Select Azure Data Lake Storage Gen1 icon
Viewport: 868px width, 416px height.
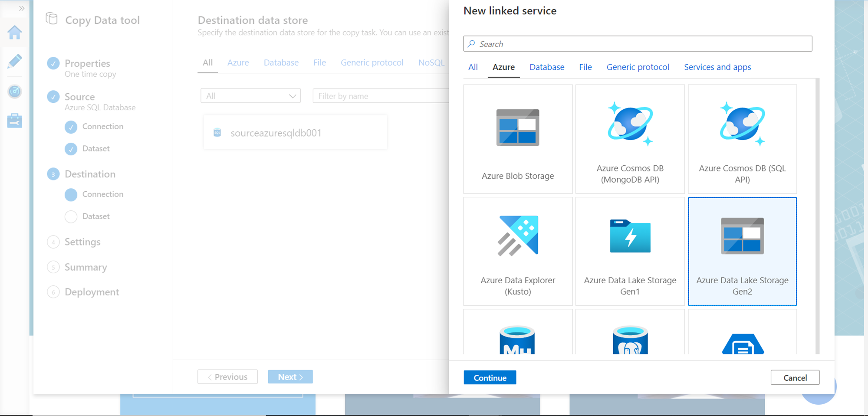click(630, 236)
